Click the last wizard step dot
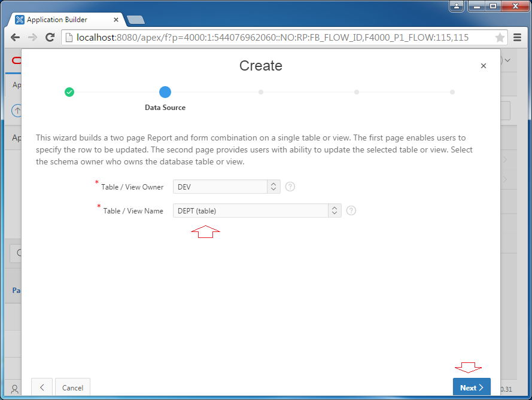This screenshot has height=400, width=532. [x=452, y=92]
